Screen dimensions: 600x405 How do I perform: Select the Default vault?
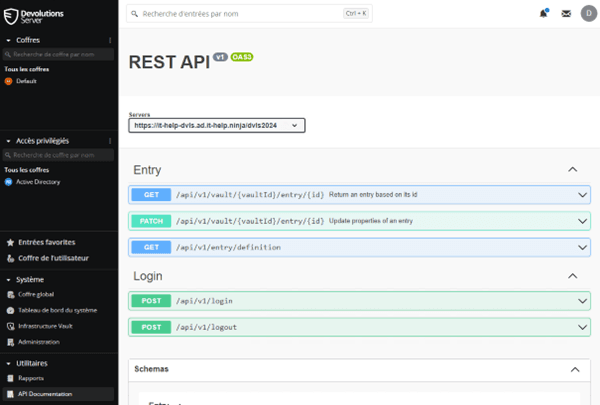pos(26,81)
